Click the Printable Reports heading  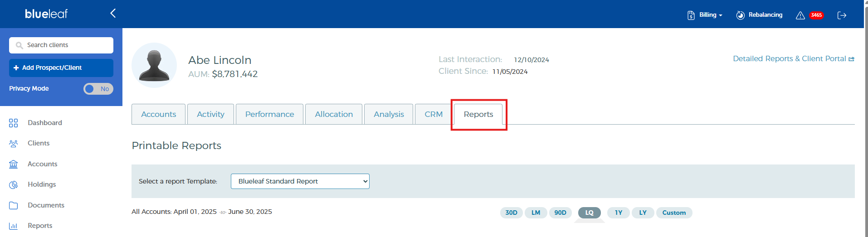[176, 145]
